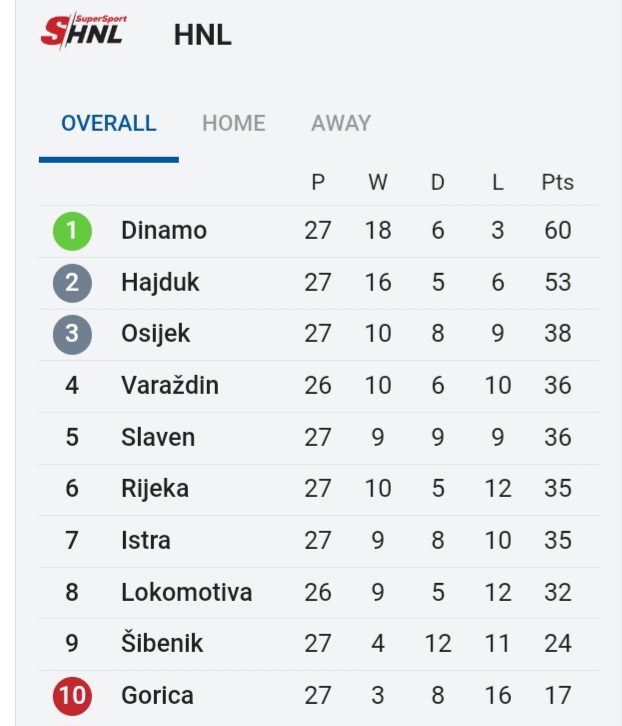Select the OVERALL standings tab

tap(108, 124)
